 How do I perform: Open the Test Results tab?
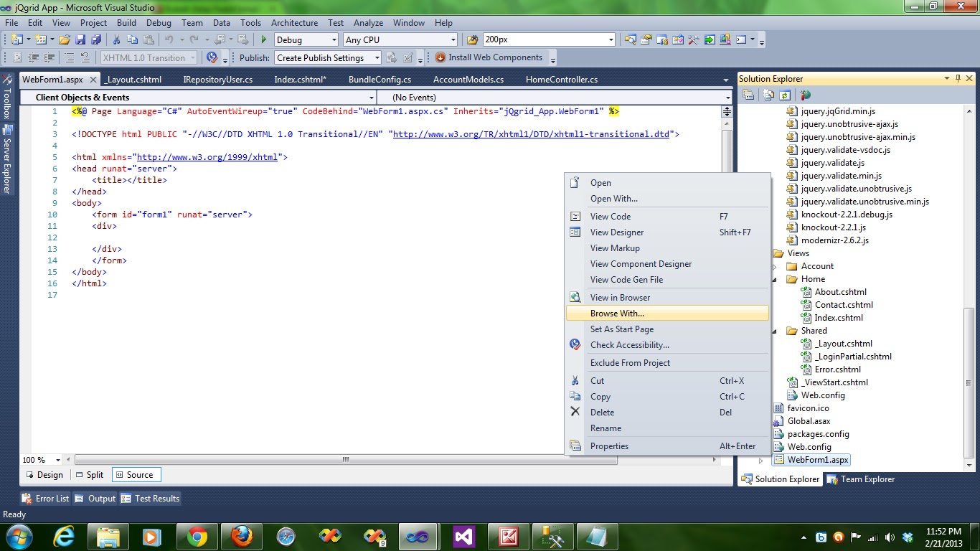click(x=150, y=499)
